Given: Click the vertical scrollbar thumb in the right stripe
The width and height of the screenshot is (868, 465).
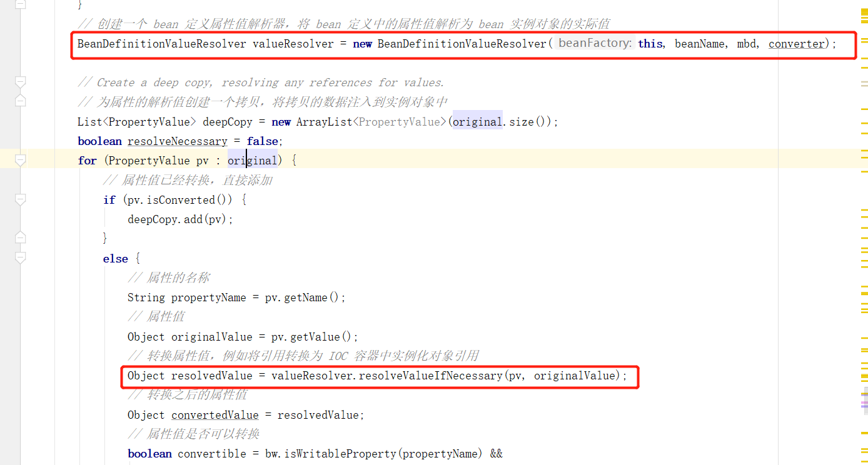Looking at the screenshot, I should click(864, 400).
